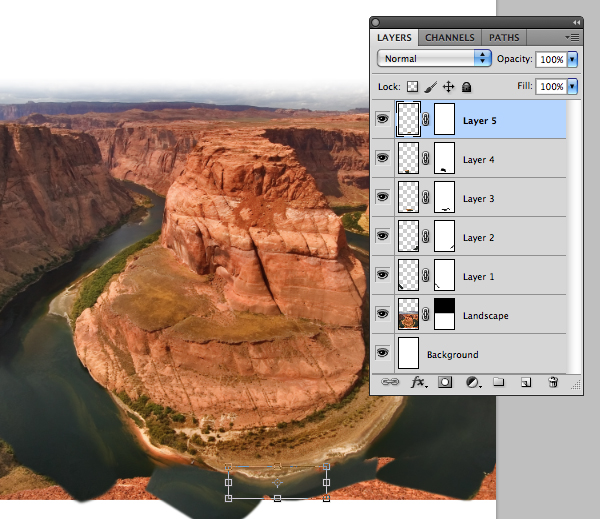
Task: Select Background layer thumbnail
Action: [408, 353]
